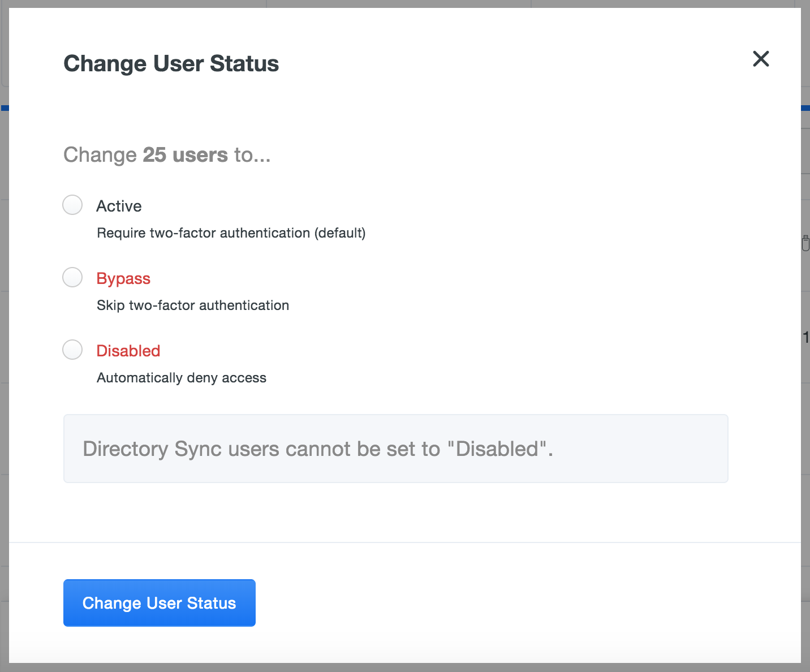
Task: Click the red Disabled label text
Action: pyautogui.click(x=128, y=351)
